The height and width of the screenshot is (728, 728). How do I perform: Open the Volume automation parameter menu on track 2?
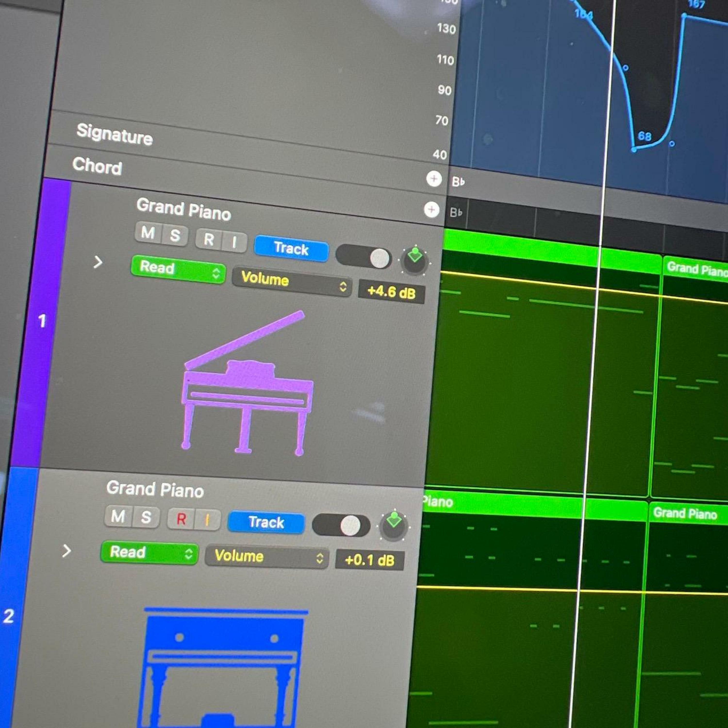pos(267,557)
